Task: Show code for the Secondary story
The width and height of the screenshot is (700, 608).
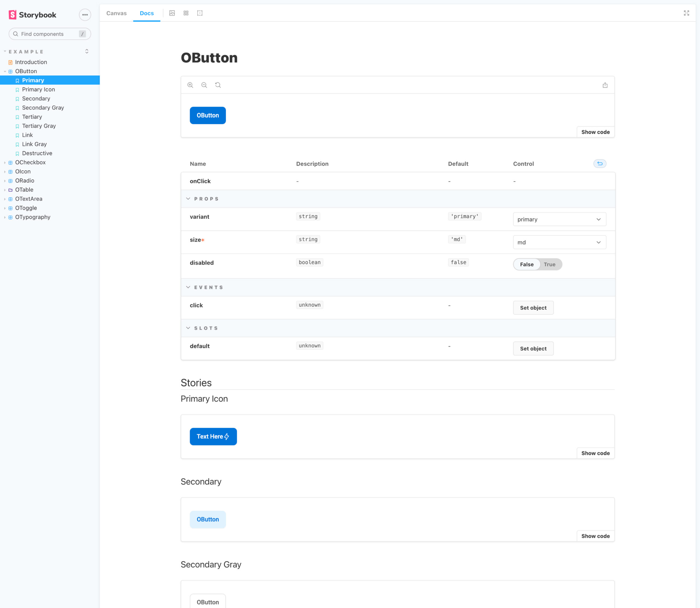Action: 596,536
